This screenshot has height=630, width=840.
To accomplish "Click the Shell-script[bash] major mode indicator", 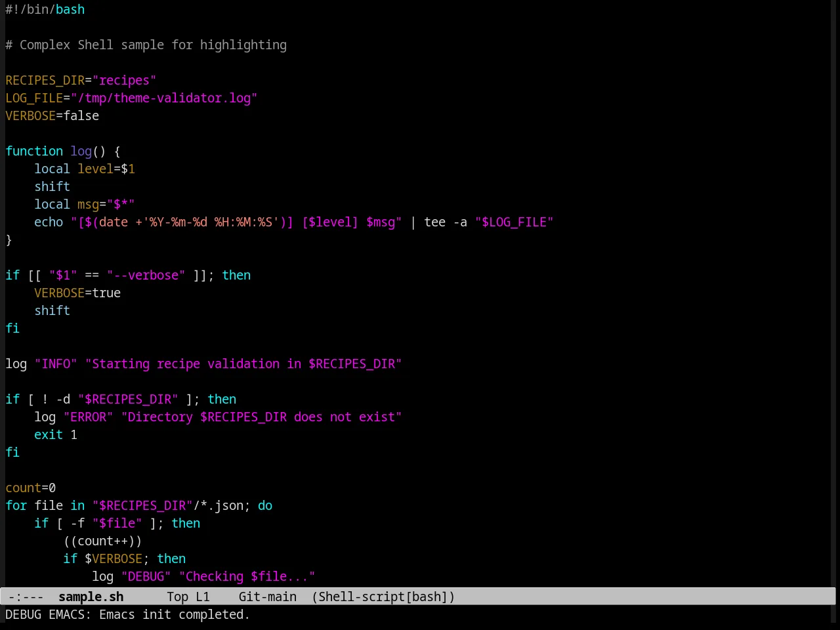I will [383, 597].
